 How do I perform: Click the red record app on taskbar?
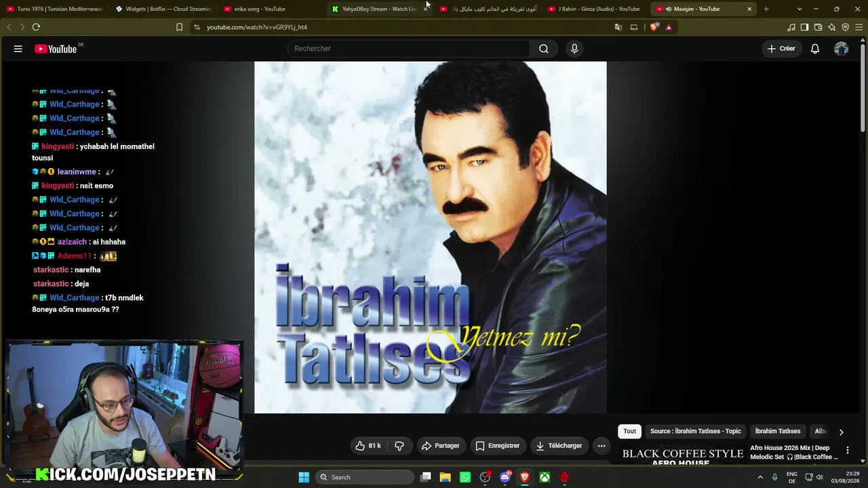[x=564, y=477]
